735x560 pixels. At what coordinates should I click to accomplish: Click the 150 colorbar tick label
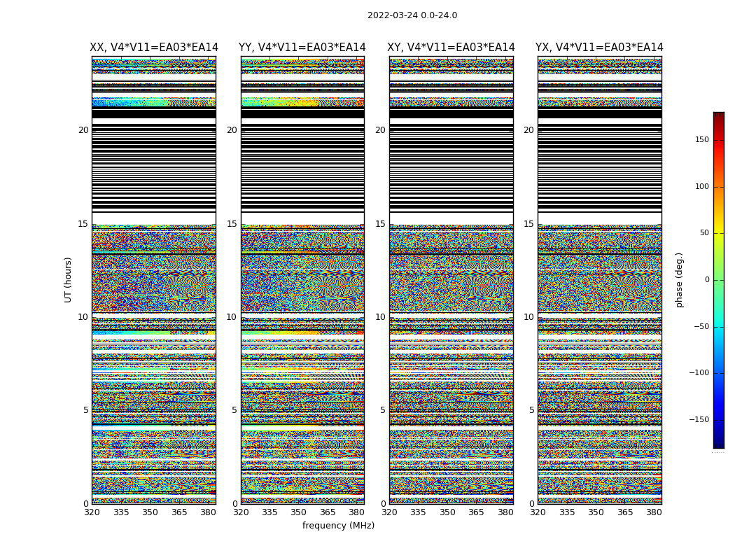pyautogui.click(x=701, y=139)
